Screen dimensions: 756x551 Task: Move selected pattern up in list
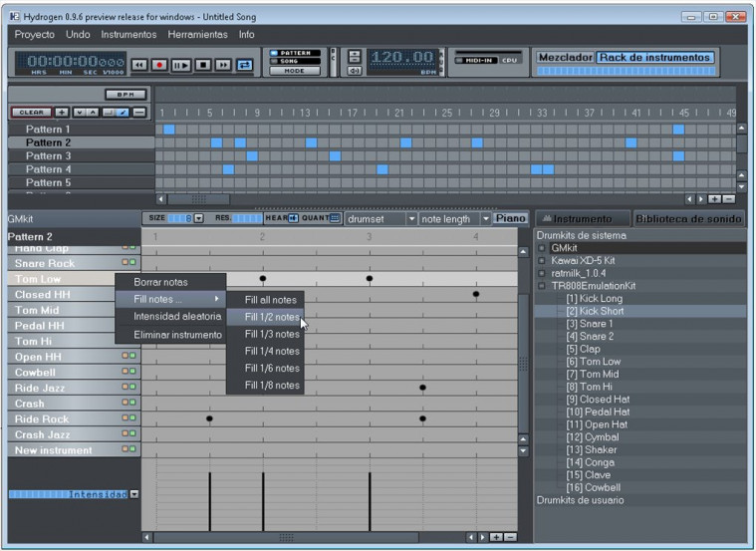click(93, 113)
